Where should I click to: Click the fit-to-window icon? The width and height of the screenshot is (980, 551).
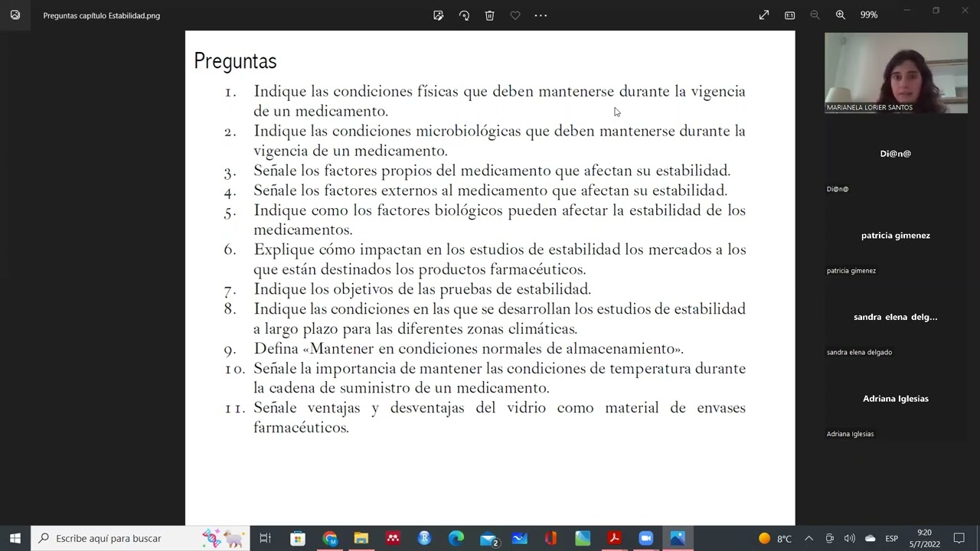coord(789,15)
